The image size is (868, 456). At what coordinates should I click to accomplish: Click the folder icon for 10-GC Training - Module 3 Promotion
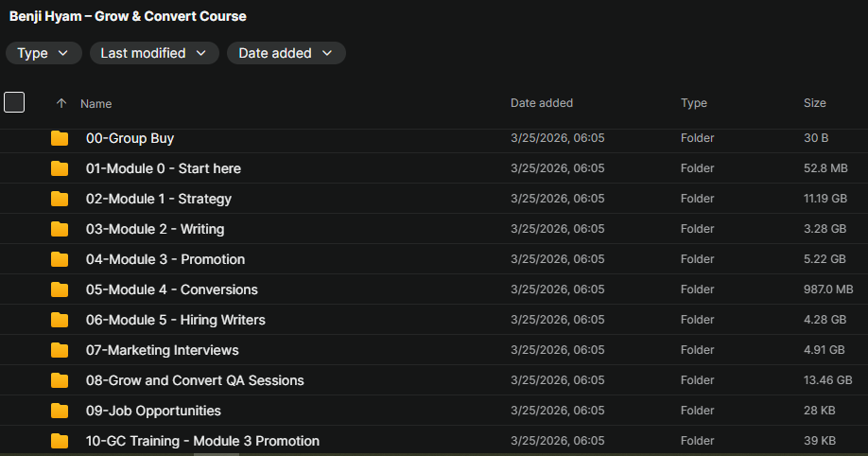point(60,441)
